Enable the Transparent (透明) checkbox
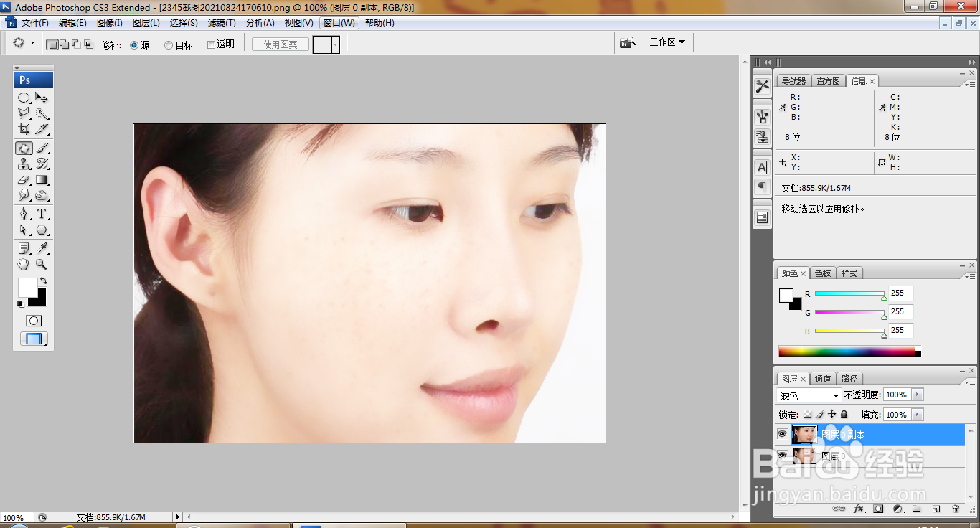 211,44
